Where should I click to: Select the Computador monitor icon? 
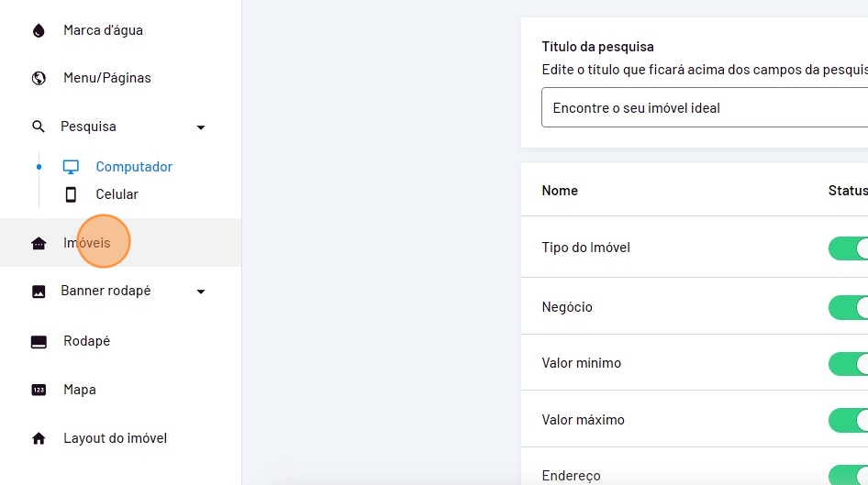coord(71,167)
